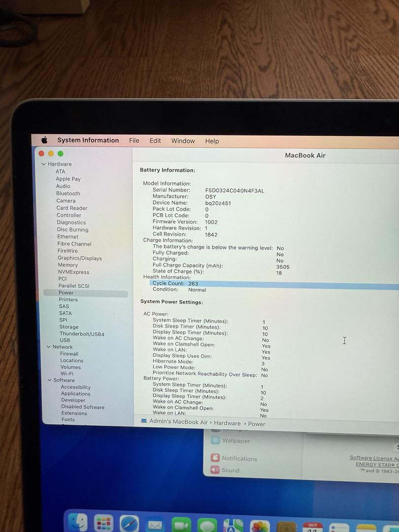Click Admin's MacBook Air in path bar
This screenshot has height=532, width=399.
[x=178, y=422]
